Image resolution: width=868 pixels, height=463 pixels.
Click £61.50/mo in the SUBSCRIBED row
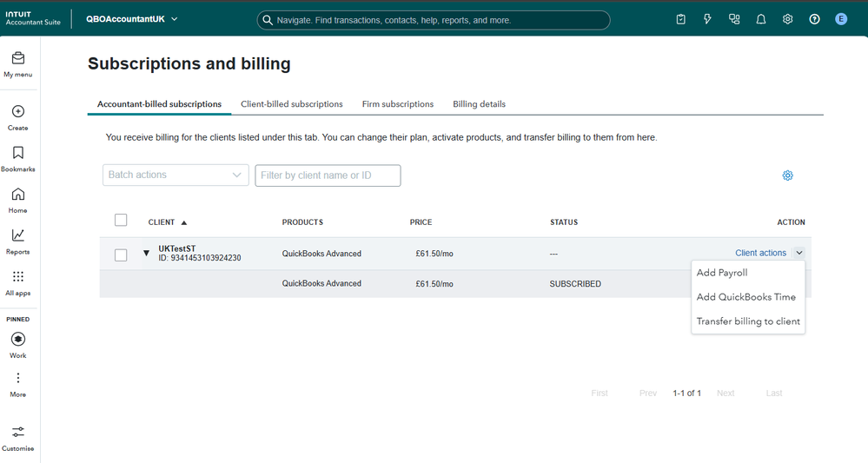point(434,284)
